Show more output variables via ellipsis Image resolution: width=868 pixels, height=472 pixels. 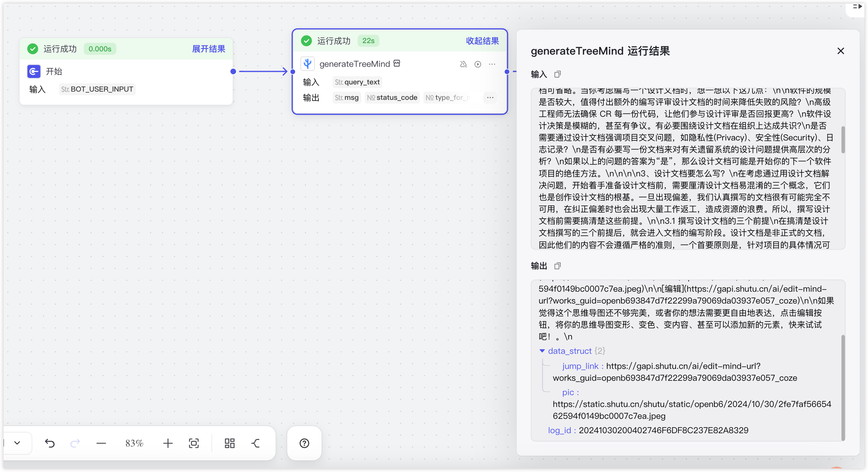click(490, 98)
